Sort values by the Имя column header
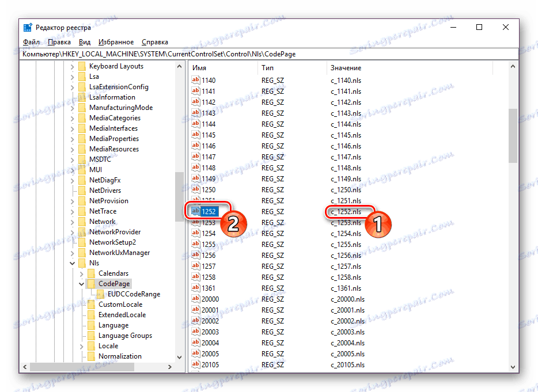 click(x=223, y=68)
